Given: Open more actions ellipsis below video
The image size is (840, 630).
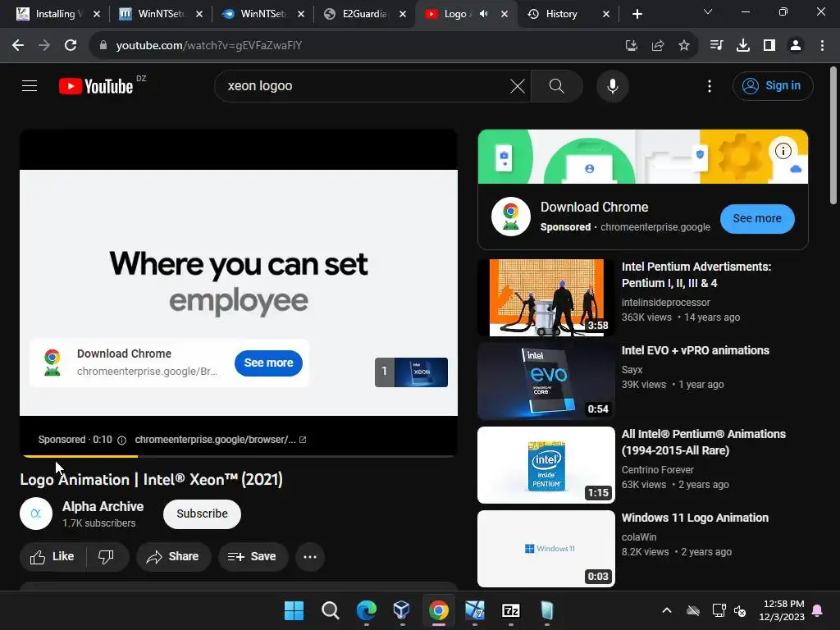Looking at the screenshot, I should click(x=309, y=557).
